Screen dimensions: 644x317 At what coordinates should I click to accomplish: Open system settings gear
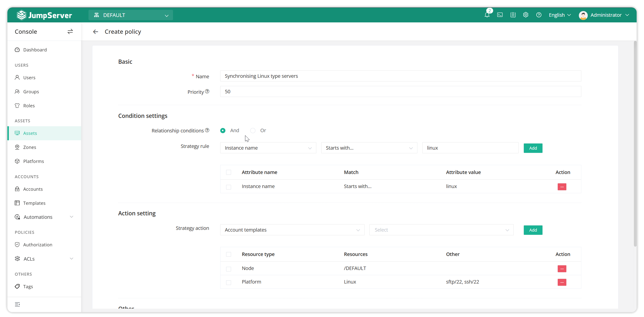[526, 15]
